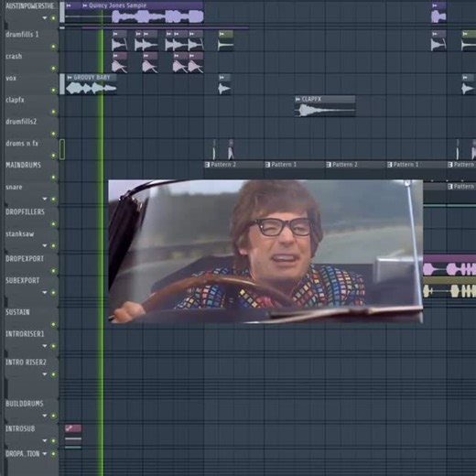476x476 pixels.
Task: Click the DROPFILLERS track label
Action: [x=25, y=212]
